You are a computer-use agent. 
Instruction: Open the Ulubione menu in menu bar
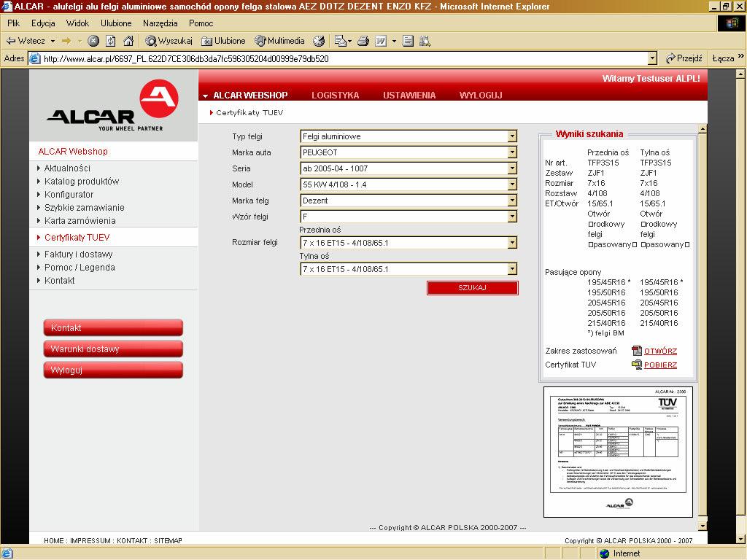(116, 23)
